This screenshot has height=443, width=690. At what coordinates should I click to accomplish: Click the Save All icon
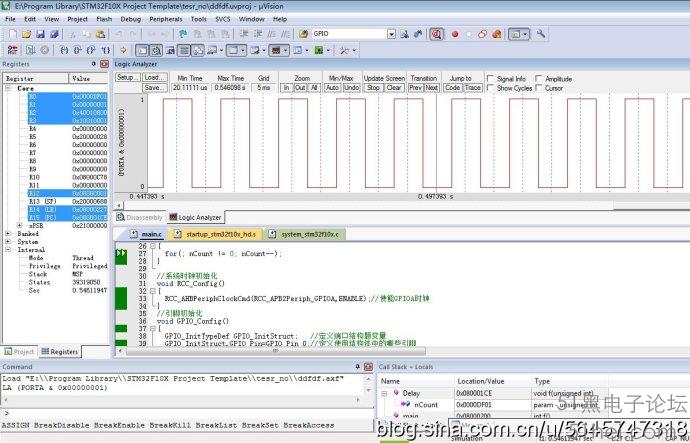click(x=55, y=34)
